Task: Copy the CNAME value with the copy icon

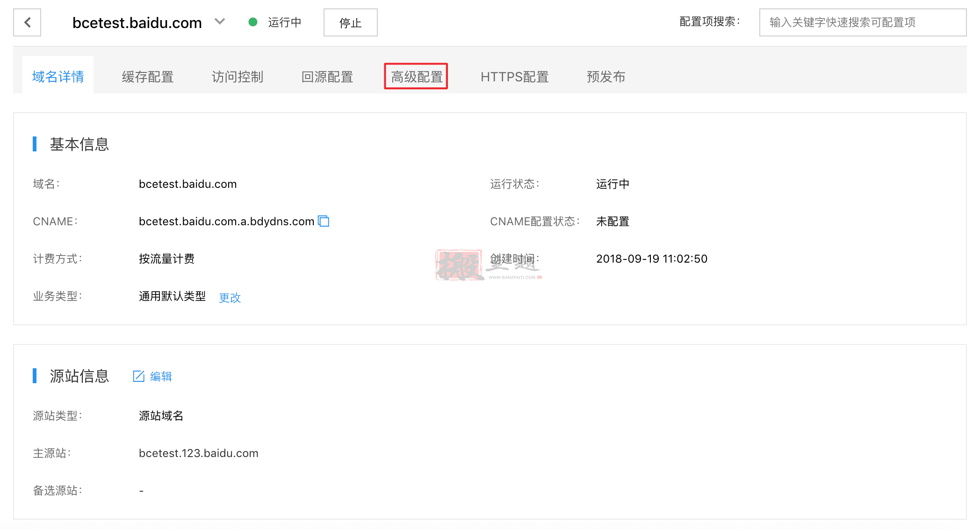Action: [x=324, y=221]
